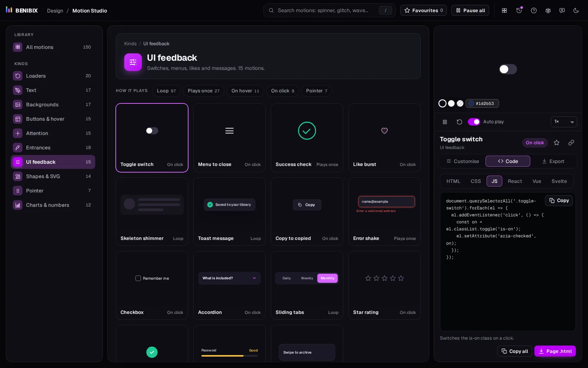This screenshot has width=588, height=368.
Task: Click Copy all button
Action: pos(514,351)
